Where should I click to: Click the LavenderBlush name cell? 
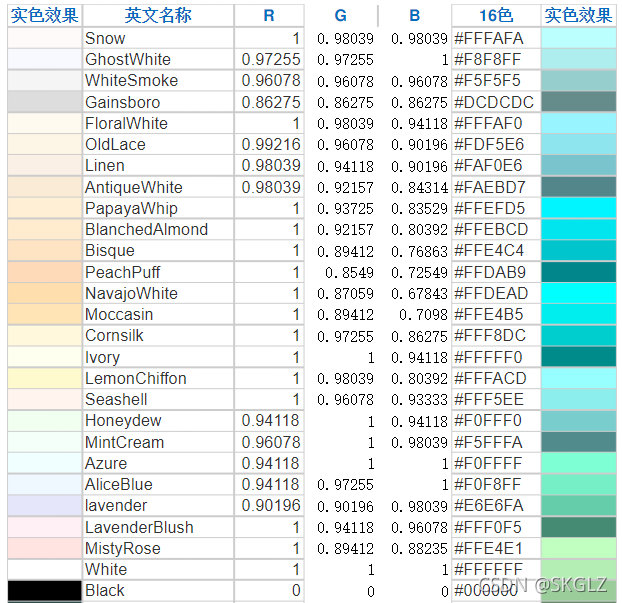pos(158,527)
